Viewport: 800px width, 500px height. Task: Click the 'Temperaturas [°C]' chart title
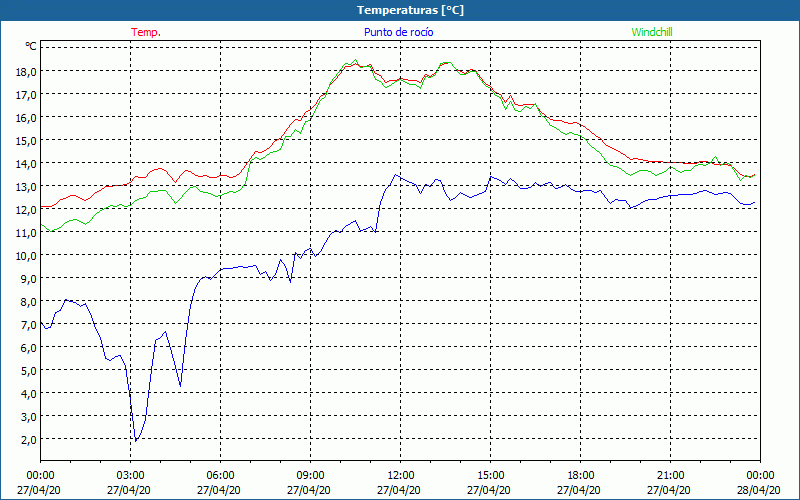[410, 10]
